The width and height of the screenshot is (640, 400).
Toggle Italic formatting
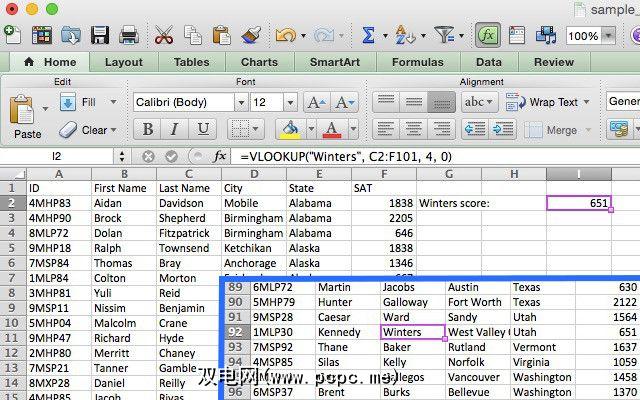(176, 129)
